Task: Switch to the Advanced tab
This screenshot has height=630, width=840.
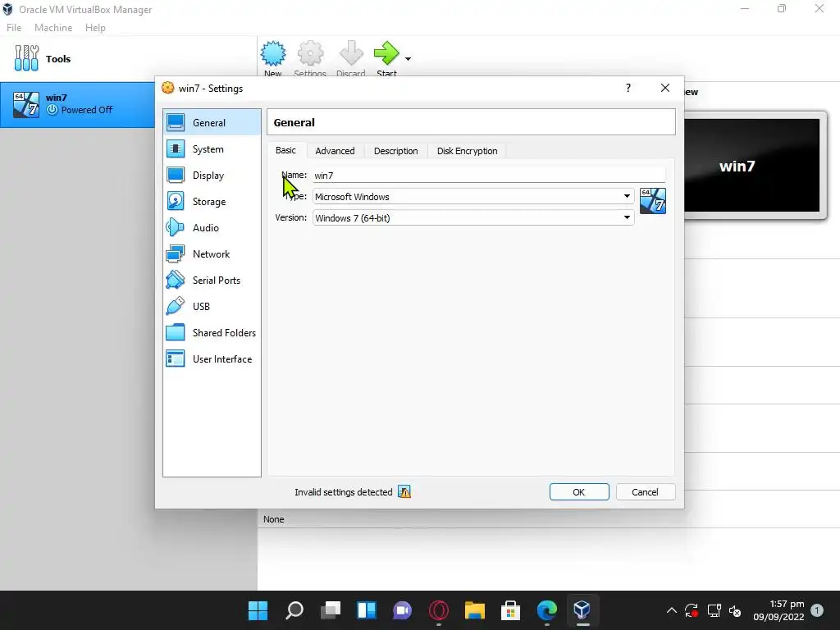Action: 335,151
